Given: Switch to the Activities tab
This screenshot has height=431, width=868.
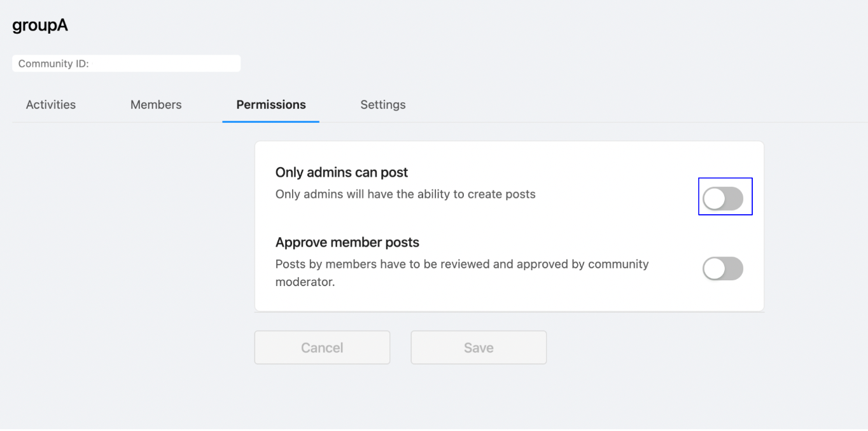Looking at the screenshot, I should [x=51, y=105].
